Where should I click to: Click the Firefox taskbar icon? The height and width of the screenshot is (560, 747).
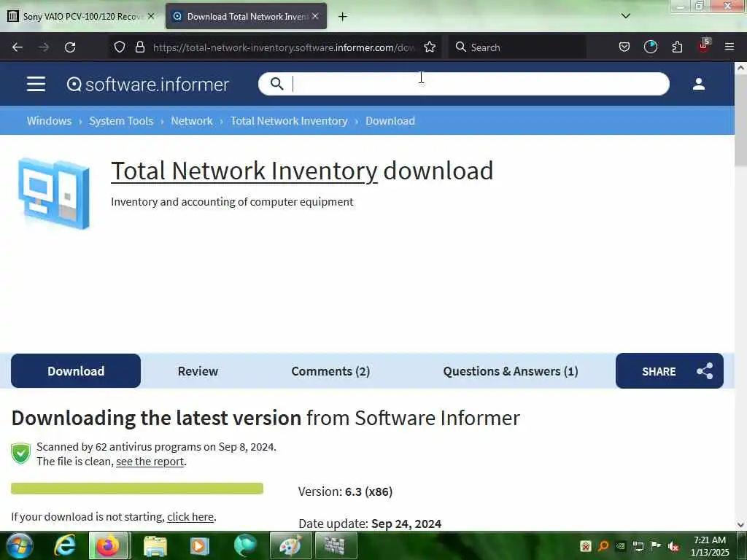point(108,545)
